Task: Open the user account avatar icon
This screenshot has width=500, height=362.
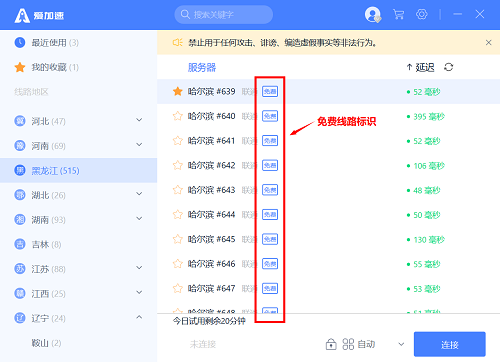Action: click(x=372, y=15)
